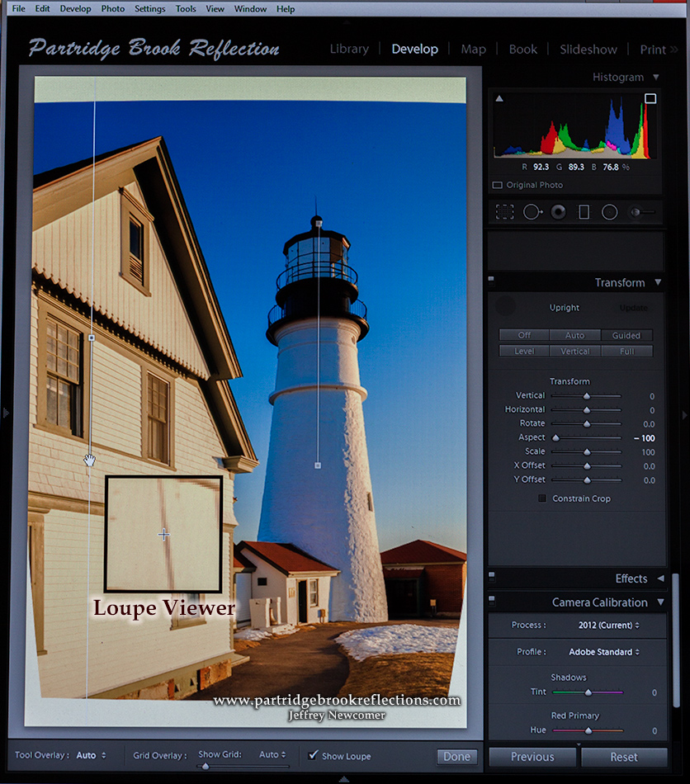Image resolution: width=690 pixels, height=784 pixels.
Task: Toggle the shadow clipping indicator in Histogram
Action: click(498, 98)
